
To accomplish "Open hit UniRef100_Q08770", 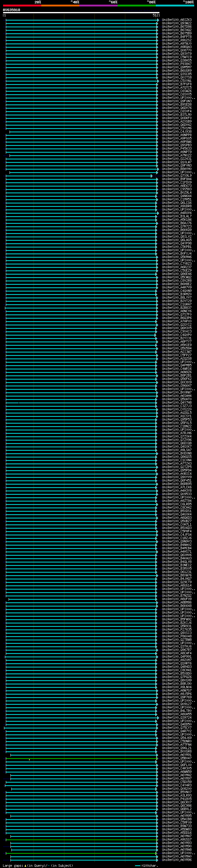I will 177,50.
